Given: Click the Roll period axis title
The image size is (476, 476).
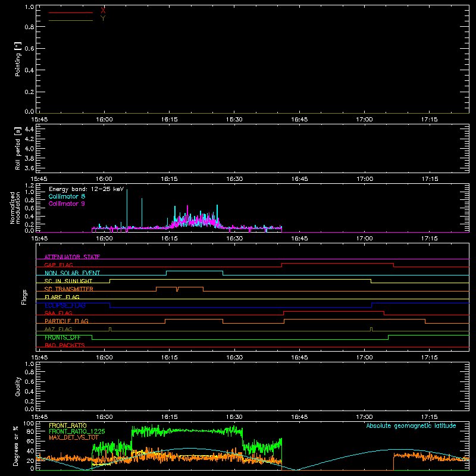Looking at the screenshot, I should click(18, 148).
